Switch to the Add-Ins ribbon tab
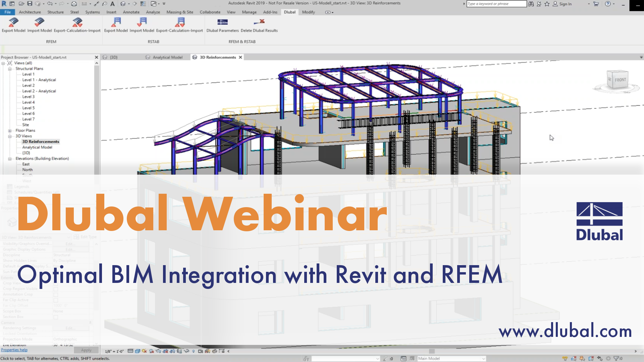 [x=270, y=12]
